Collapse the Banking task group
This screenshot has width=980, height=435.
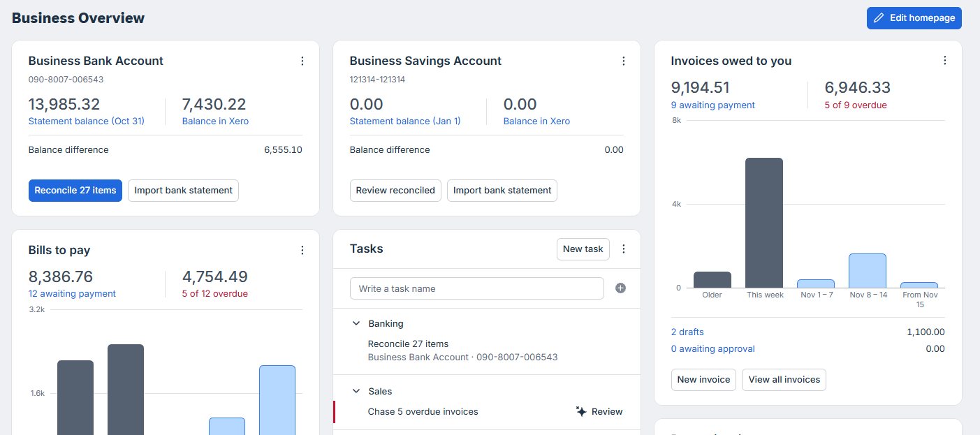pos(356,324)
